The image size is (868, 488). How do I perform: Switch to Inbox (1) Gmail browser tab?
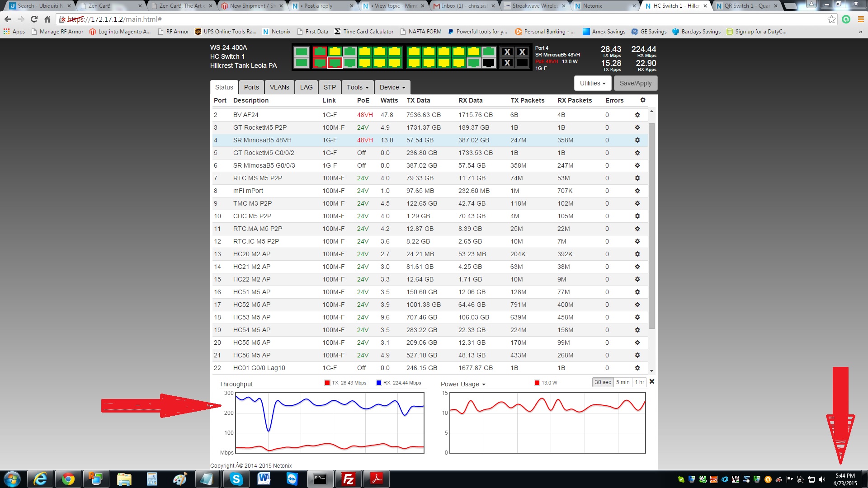(x=464, y=6)
